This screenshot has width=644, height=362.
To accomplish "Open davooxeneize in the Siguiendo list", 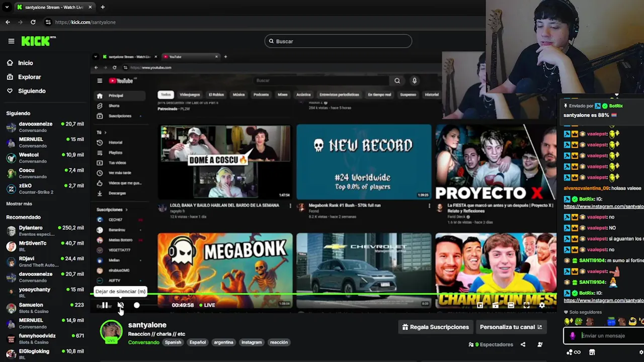I will (x=45, y=127).
